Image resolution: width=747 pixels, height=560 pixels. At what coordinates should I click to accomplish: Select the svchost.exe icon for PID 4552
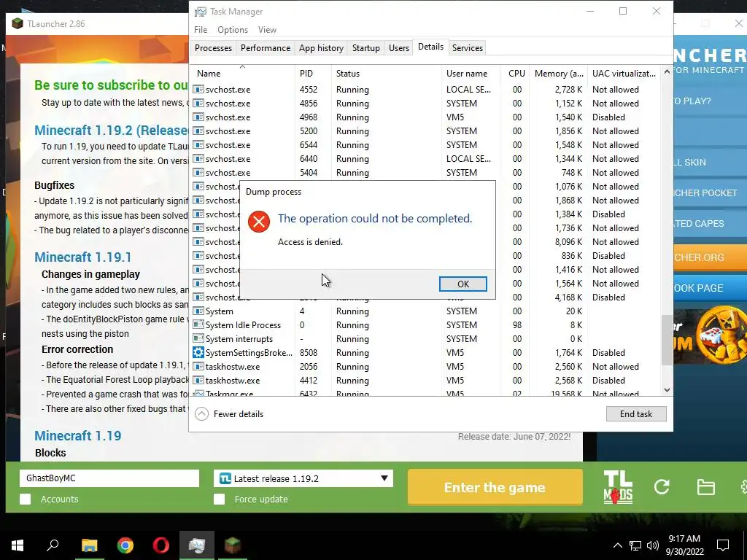(x=198, y=90)
